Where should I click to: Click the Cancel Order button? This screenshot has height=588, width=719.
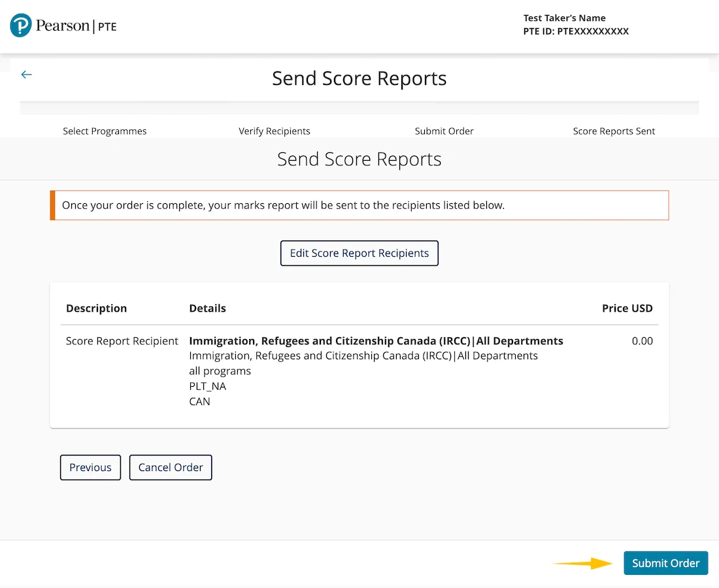171,468
